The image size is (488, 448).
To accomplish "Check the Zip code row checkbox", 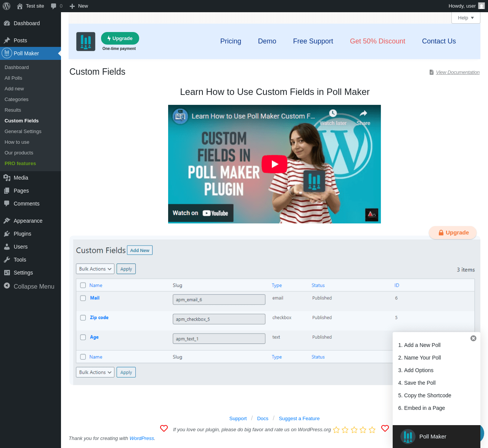I will pyautogui.click(x=83, y=318).
